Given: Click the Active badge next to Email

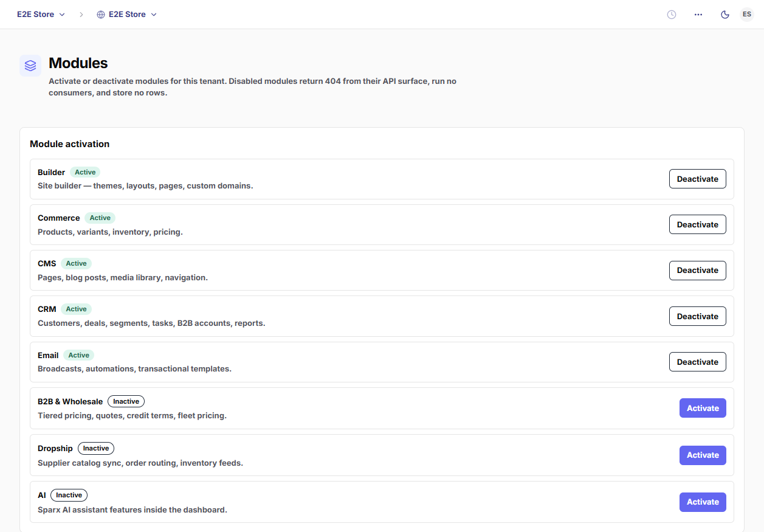Looking at the screenshot, I should [79, 355].
